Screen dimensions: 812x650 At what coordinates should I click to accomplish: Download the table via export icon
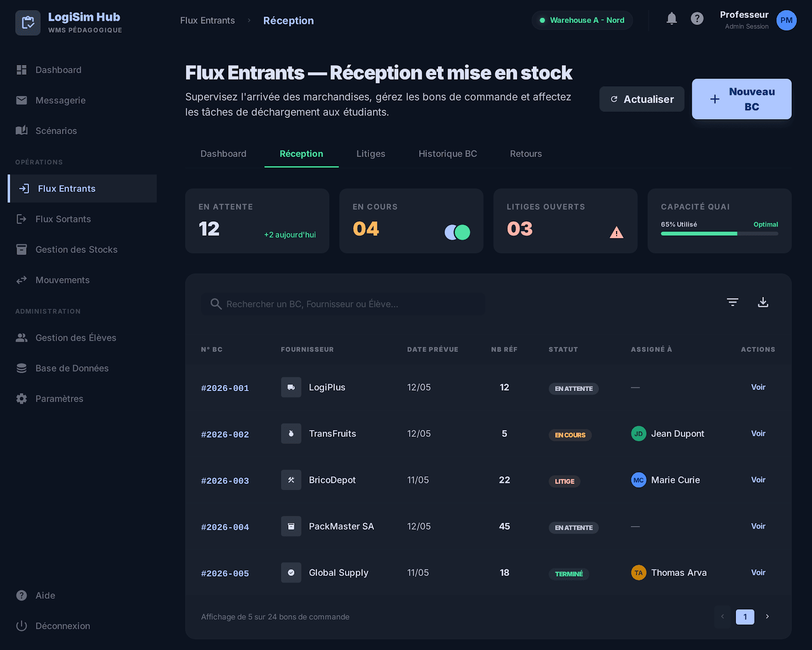click(x=763, y=302)
